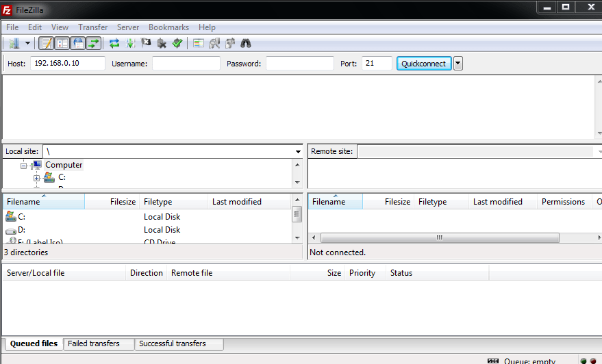Toggle local directory tree display
The height and width of the screenshot is (364, 602).
62,43
